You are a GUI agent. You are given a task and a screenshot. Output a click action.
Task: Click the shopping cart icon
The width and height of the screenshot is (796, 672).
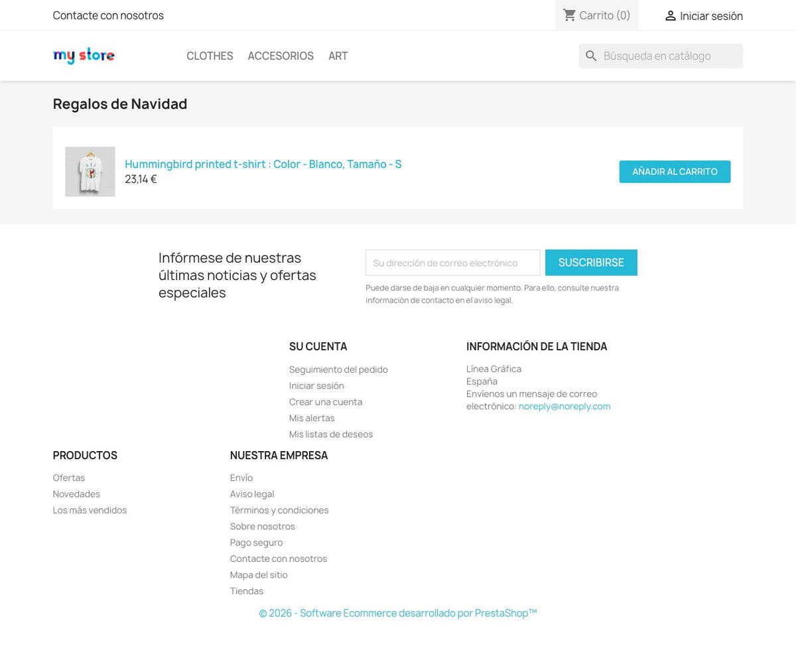pos(569,15)
